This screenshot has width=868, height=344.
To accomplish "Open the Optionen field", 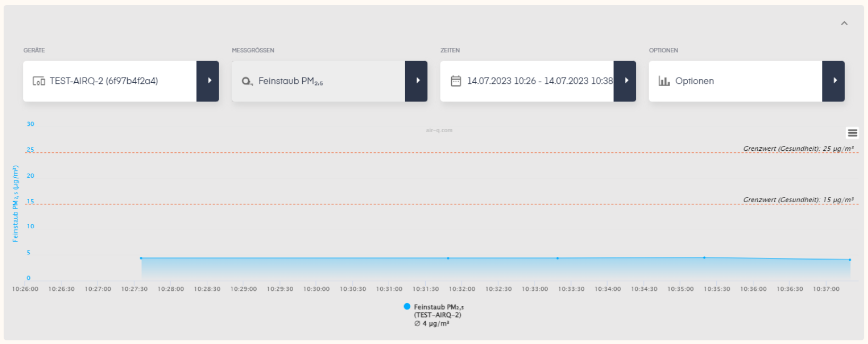I will 735,81.
